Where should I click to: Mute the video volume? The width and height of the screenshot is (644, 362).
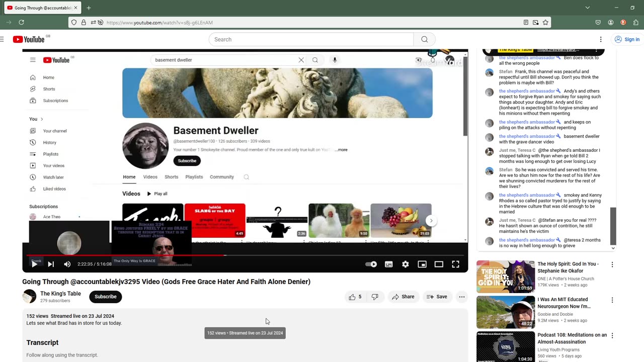pos(67,264)
